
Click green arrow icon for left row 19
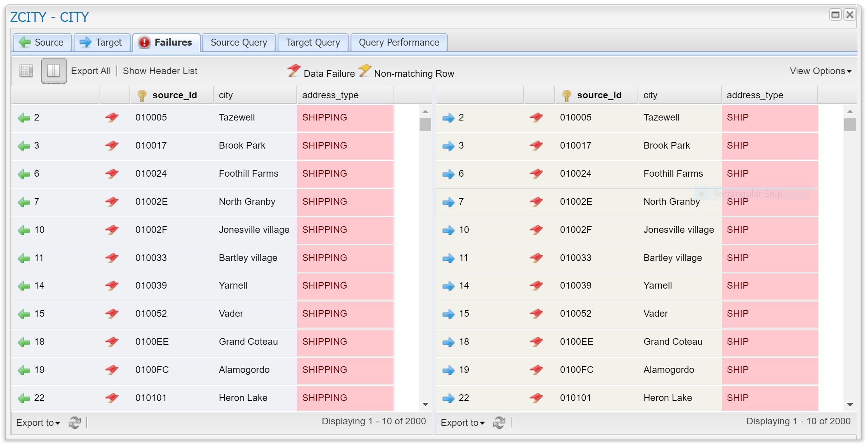tap(24, 370)
